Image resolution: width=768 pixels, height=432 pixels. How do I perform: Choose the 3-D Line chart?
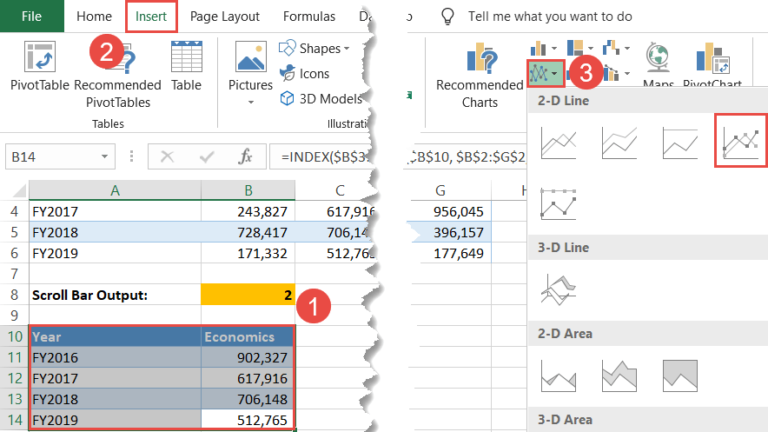pos(558,289)
